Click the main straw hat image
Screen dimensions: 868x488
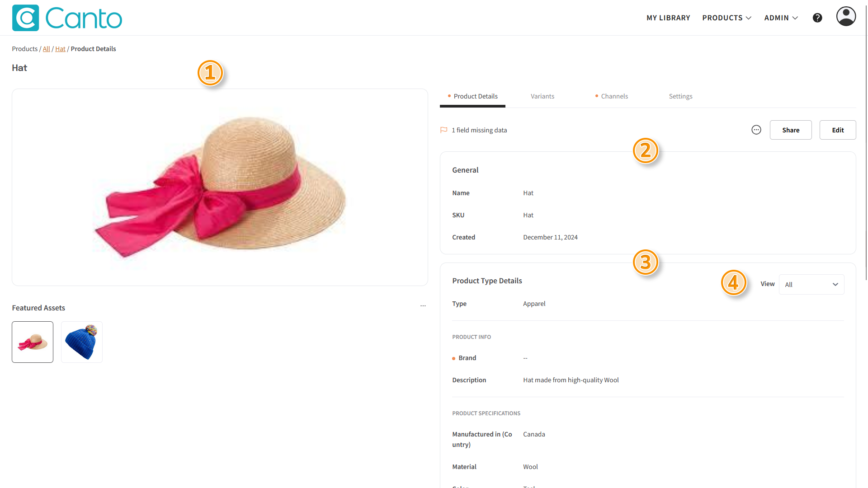(220, 187)
